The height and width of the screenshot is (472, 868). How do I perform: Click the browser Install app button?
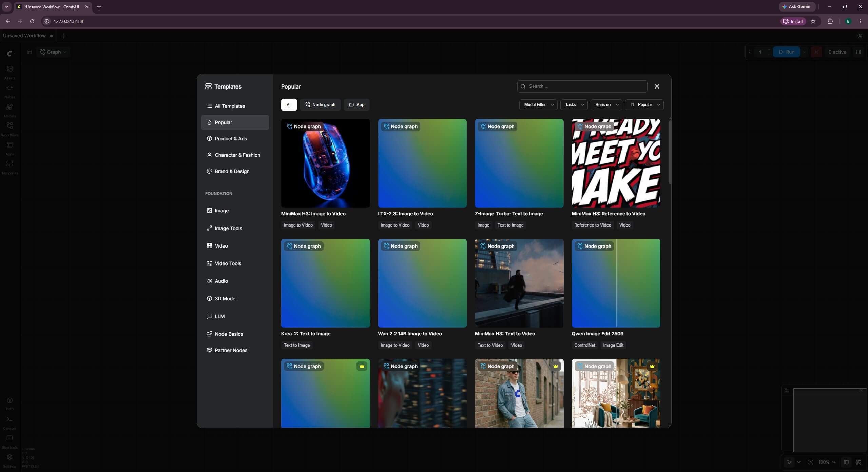click(793, 21)
